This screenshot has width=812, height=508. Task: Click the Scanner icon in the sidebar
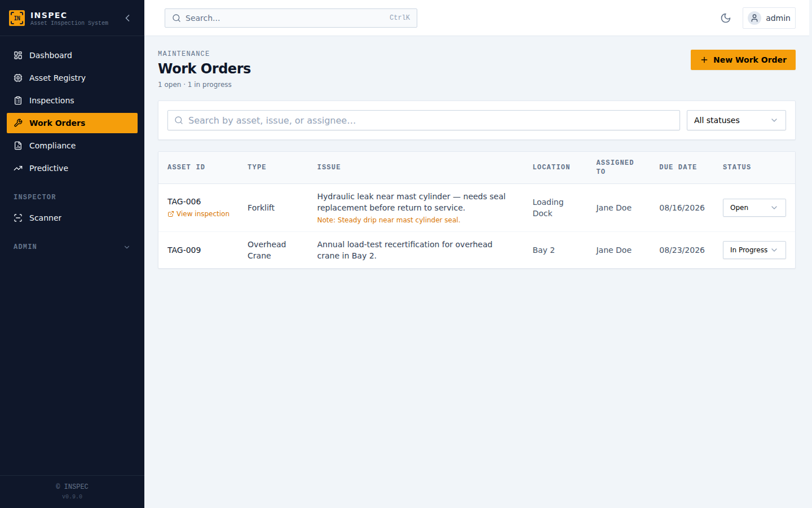pos(18,218)
